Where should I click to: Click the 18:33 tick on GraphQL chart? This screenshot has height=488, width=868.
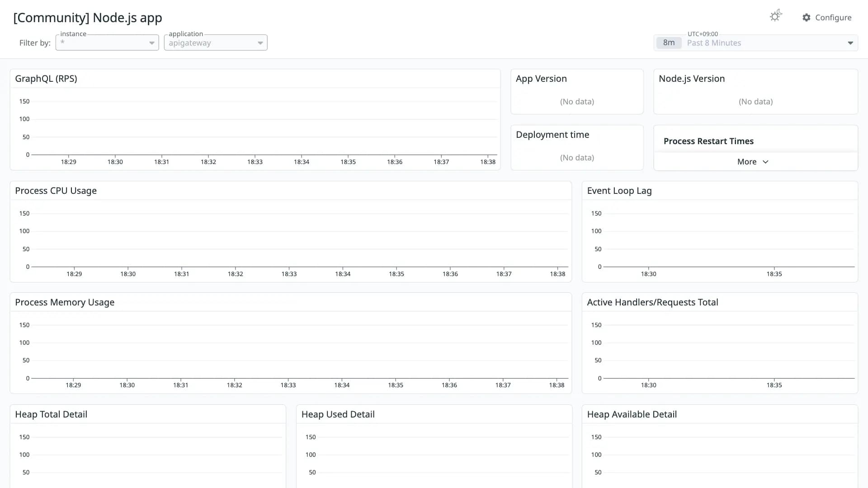tap(255, 162)
